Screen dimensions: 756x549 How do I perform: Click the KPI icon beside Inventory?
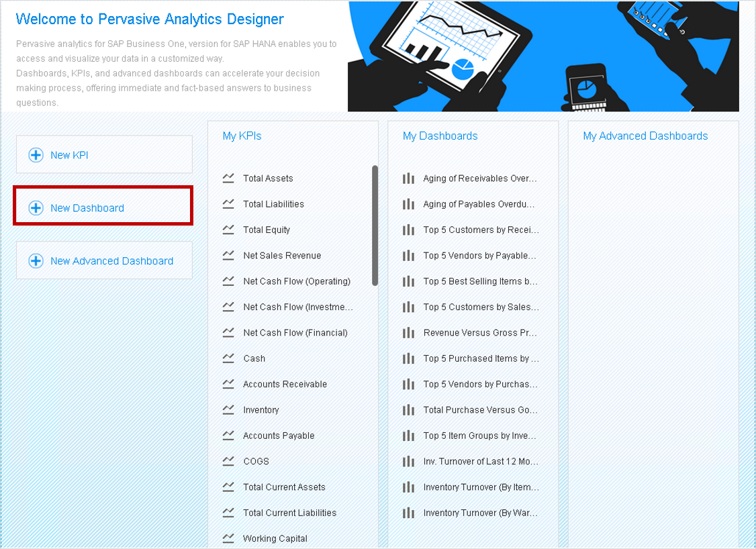click(228, 409)
